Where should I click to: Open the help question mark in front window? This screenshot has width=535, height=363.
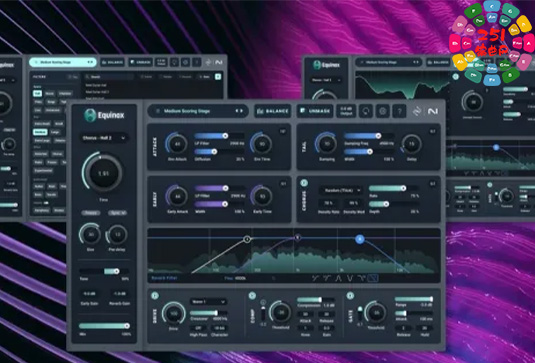coord(399,111)
